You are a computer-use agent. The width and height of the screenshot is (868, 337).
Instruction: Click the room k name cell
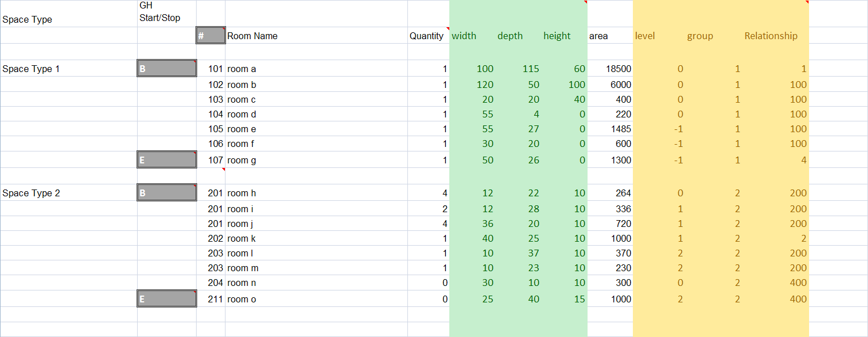(x=242, y=238)
